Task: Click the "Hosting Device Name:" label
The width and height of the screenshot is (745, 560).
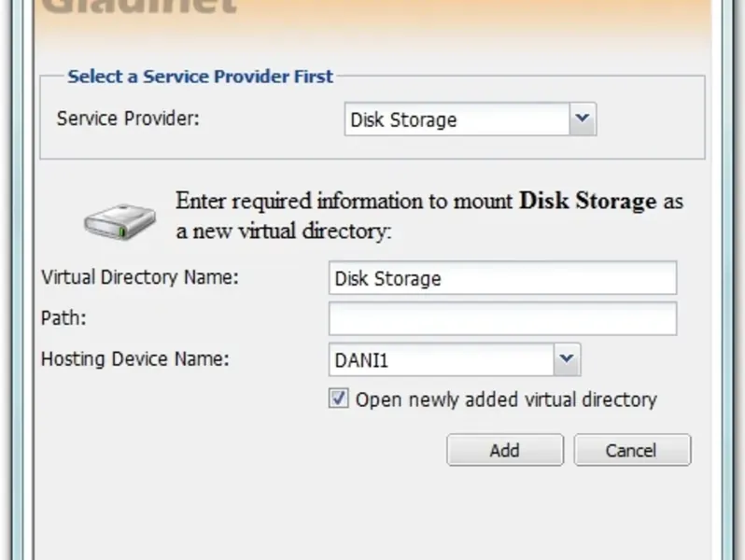Action: click(x=135, y=359)
